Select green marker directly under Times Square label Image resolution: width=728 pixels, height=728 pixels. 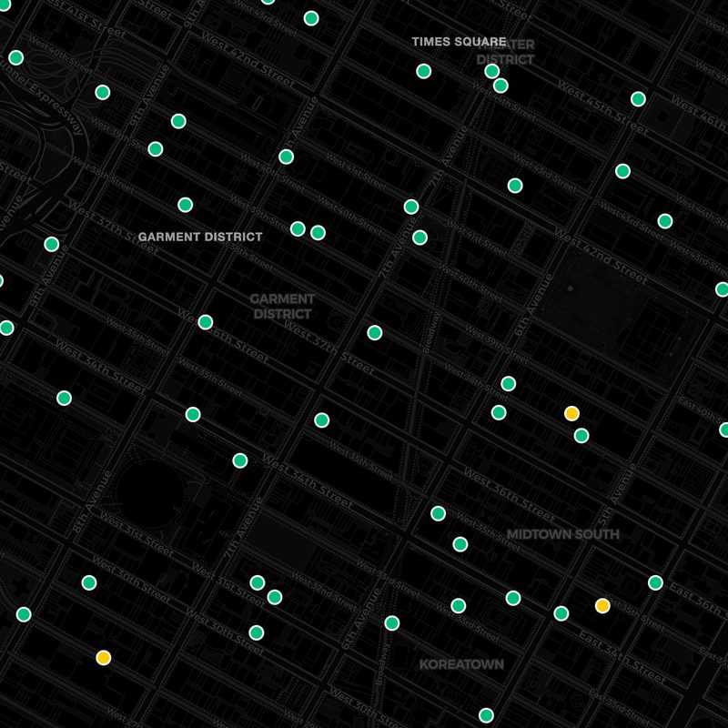423,71
